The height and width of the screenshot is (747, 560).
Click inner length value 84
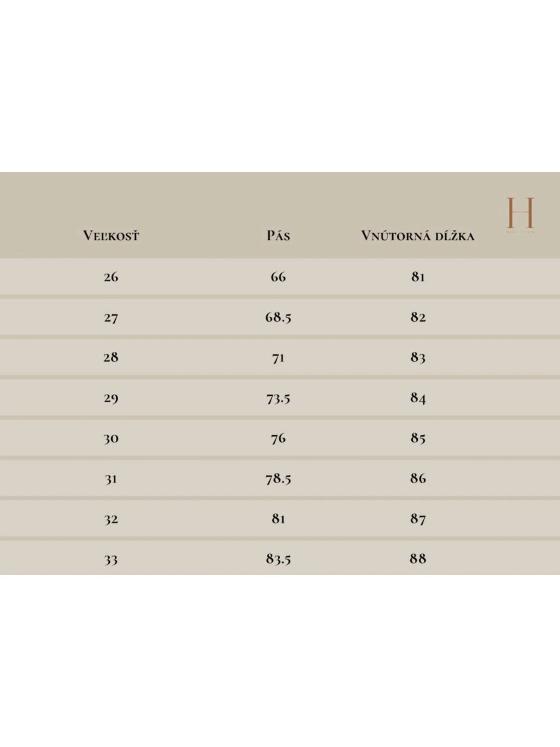click(x=418, y=398)
